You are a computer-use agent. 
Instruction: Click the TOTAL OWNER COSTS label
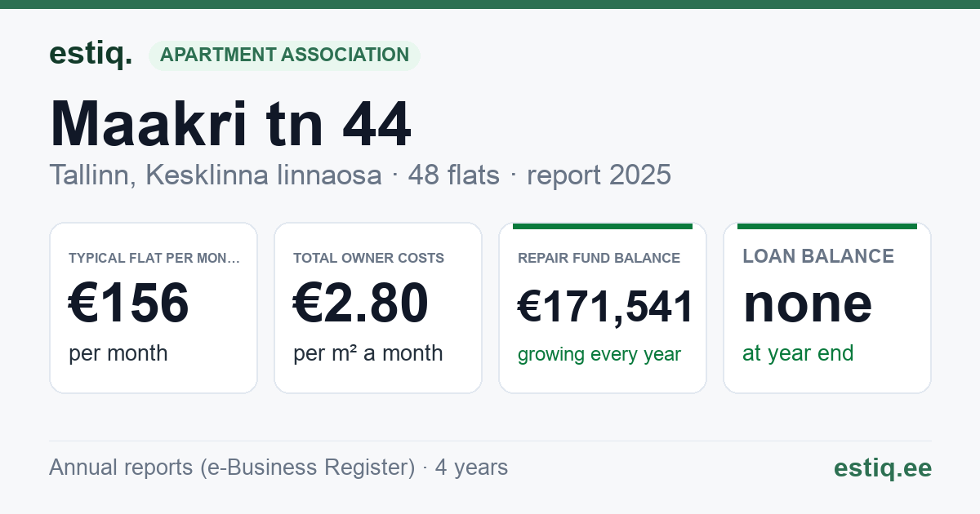coord(369,258)
